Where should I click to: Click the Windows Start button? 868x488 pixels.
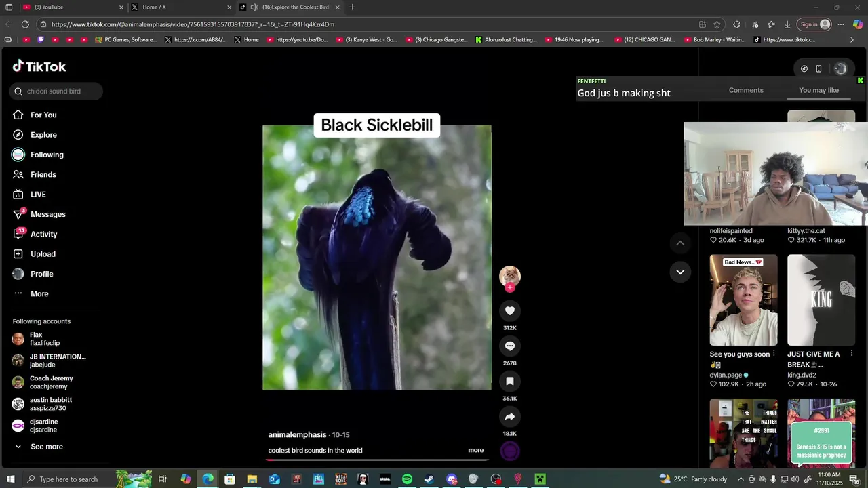(x=10, y=479)
